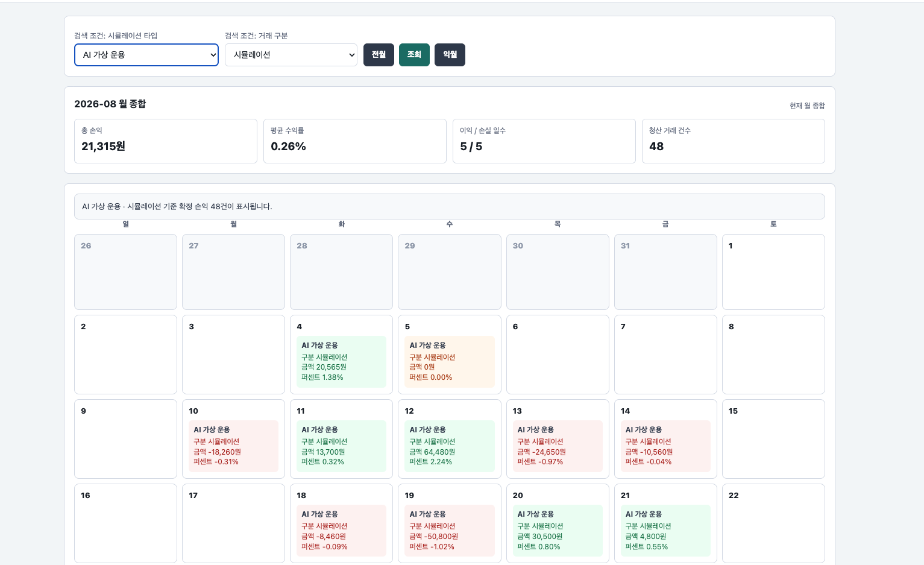Select calendar day 17
The image size is (924, 565).
pos(233,523)
